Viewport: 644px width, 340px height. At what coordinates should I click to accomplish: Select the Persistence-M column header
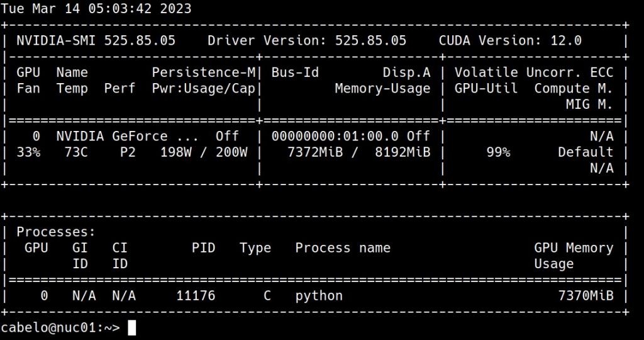[204, 72]
